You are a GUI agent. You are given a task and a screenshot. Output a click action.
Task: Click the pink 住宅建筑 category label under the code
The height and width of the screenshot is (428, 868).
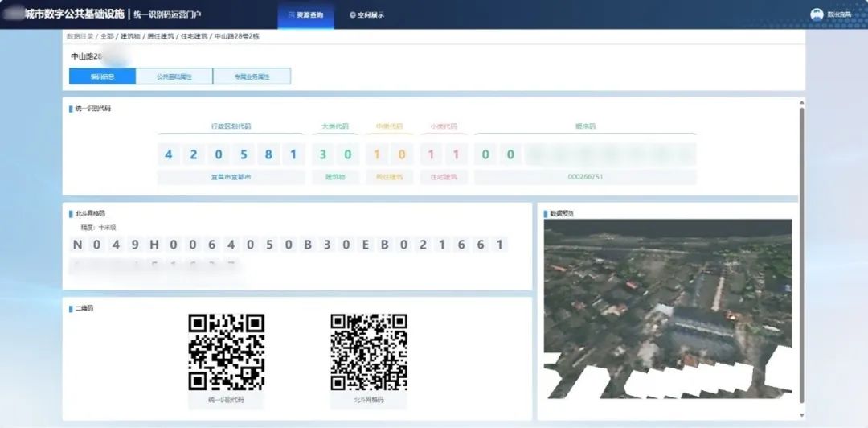[x=444, y=178]
